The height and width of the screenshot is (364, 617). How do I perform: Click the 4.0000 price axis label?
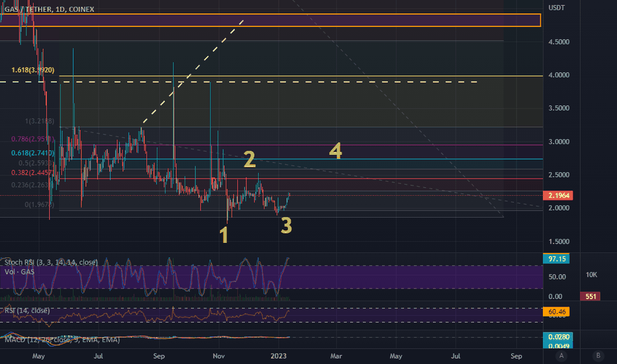coord(559,75)
